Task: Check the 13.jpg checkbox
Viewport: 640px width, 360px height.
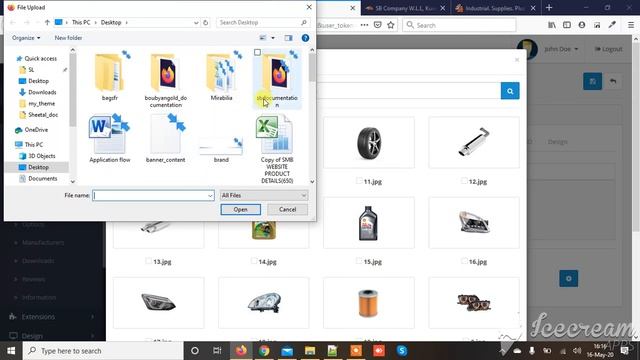Action: (x=149, y=261)
